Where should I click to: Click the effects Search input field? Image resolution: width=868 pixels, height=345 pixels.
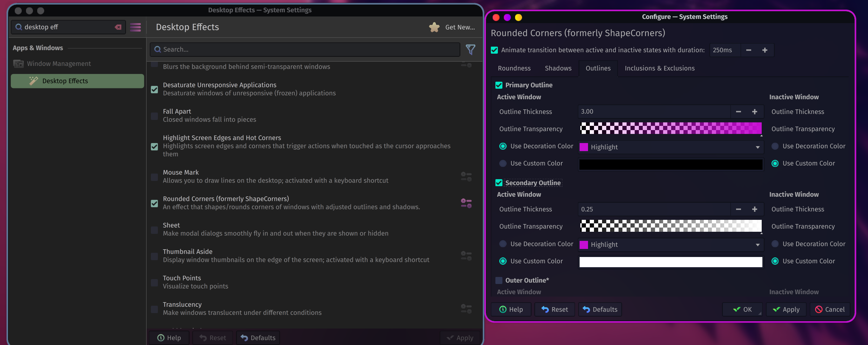tap(305, 49)
